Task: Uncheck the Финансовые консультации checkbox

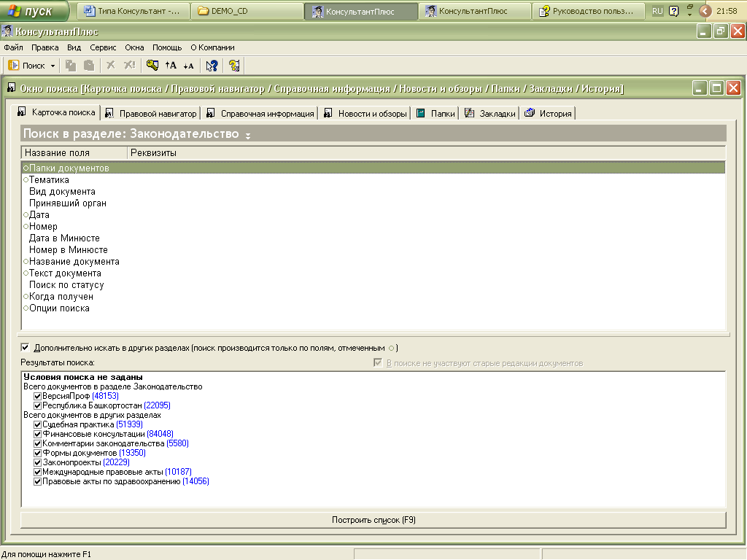Action: pos(38,435)
